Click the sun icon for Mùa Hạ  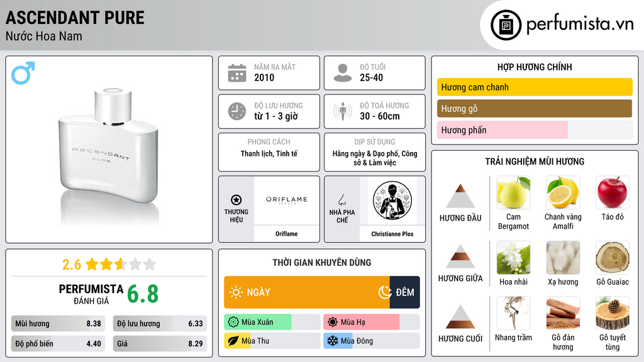333,322
